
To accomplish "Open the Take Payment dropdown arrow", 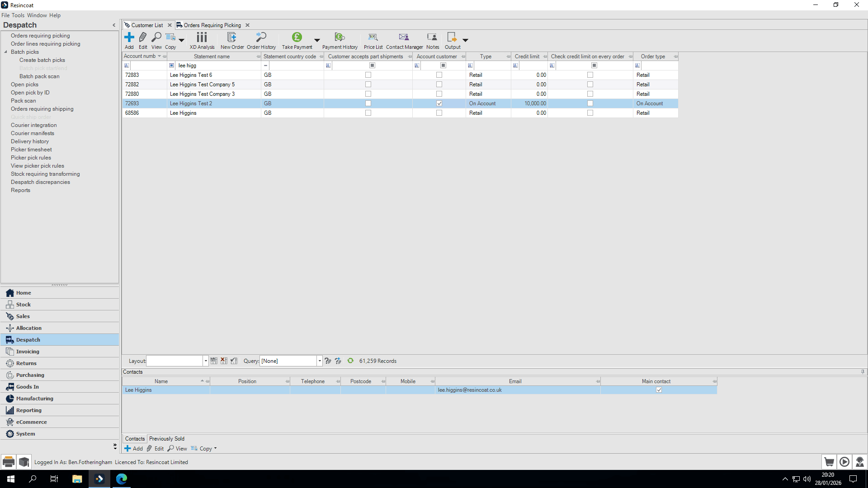I will [317, 40].
